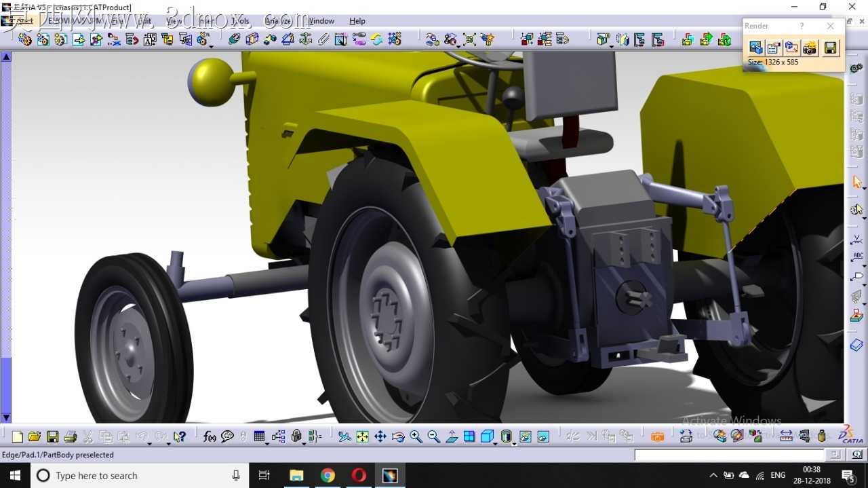Open the notification center icon
This screenshot has height=488, width=868.
pos(848,475)
